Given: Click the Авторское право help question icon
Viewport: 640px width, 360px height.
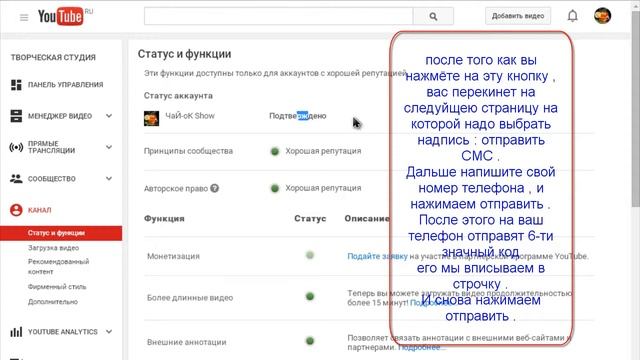Looking at the screenshot, I should (215, 188).
